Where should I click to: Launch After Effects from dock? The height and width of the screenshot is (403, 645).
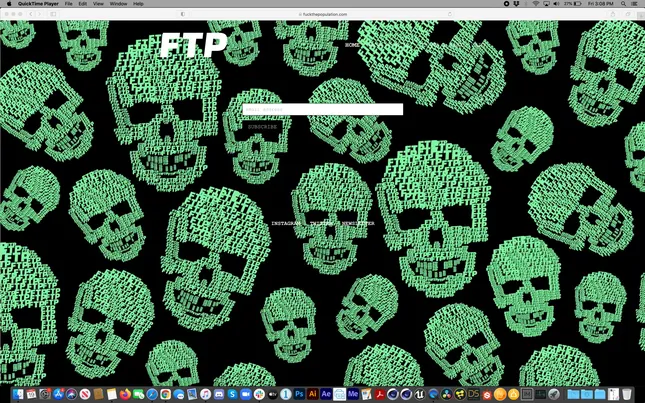pos(326,394)
